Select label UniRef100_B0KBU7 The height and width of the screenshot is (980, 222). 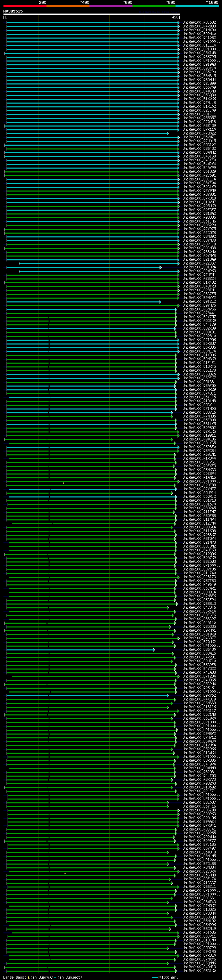pos(199,343)
